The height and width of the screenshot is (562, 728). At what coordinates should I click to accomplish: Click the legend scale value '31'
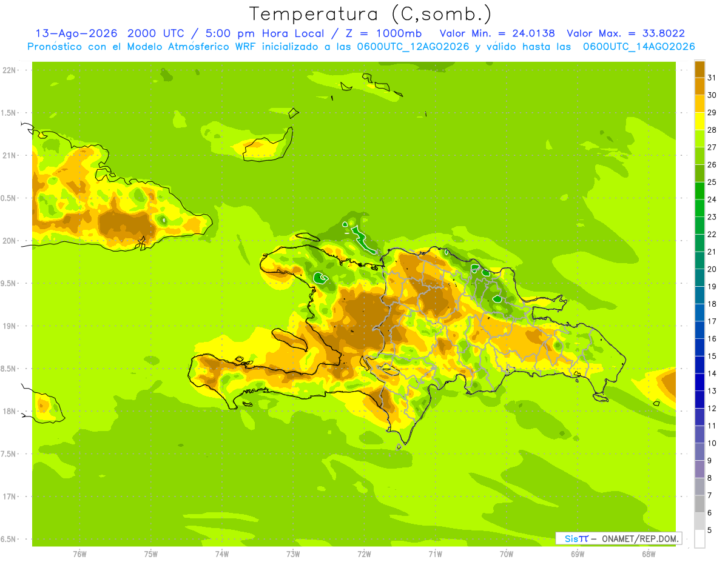712,78
